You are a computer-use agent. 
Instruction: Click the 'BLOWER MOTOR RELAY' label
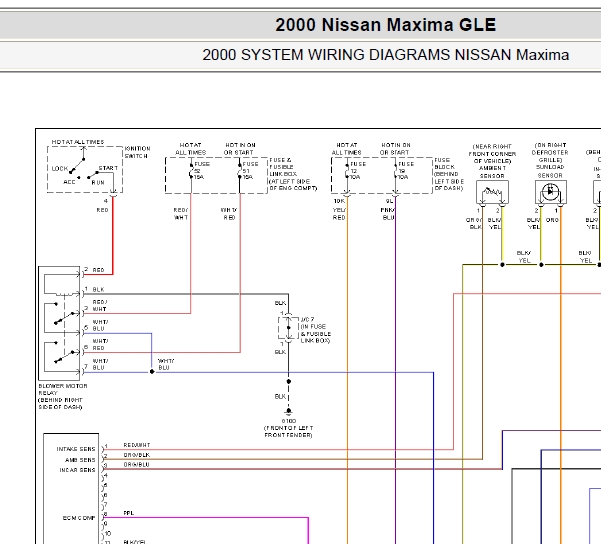tap(63, 396)
